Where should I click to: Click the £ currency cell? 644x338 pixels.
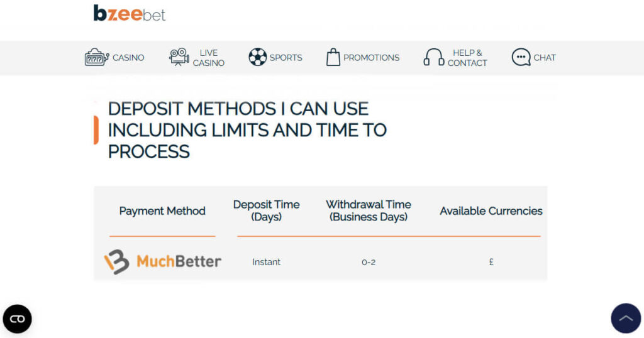[491, 262]
